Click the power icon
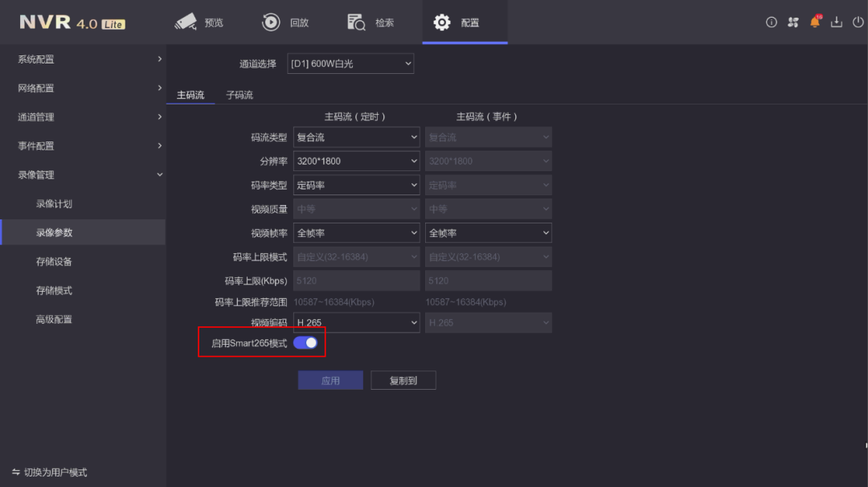868x487 pixels. pyautogui.click(x=858, y=23)
